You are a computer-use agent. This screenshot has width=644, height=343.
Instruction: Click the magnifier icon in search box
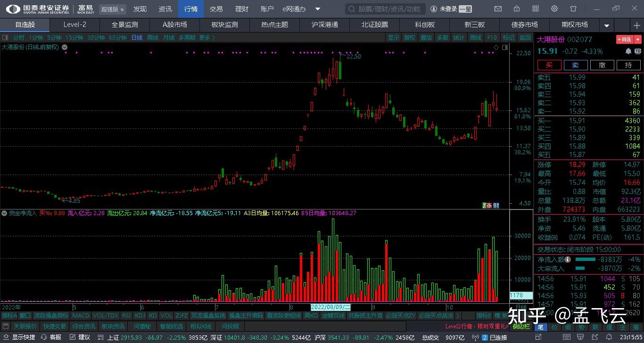[x=352, y=9]
